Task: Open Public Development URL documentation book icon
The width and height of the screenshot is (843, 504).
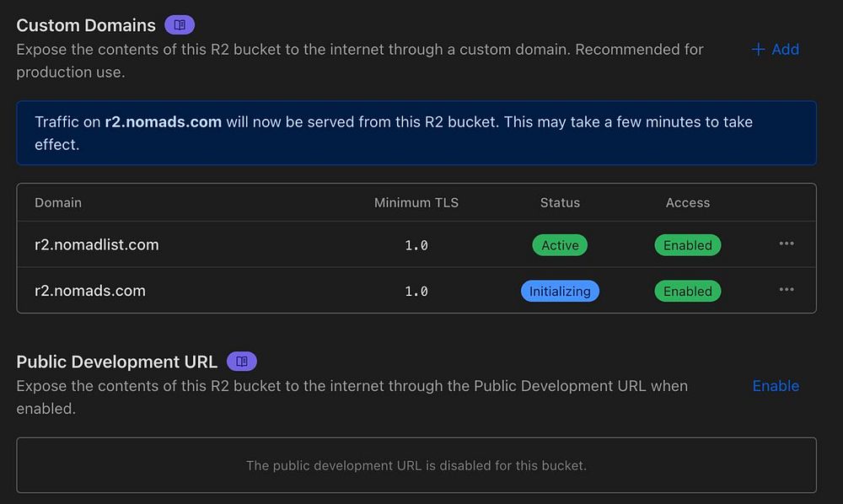Action: pos(241,362)
